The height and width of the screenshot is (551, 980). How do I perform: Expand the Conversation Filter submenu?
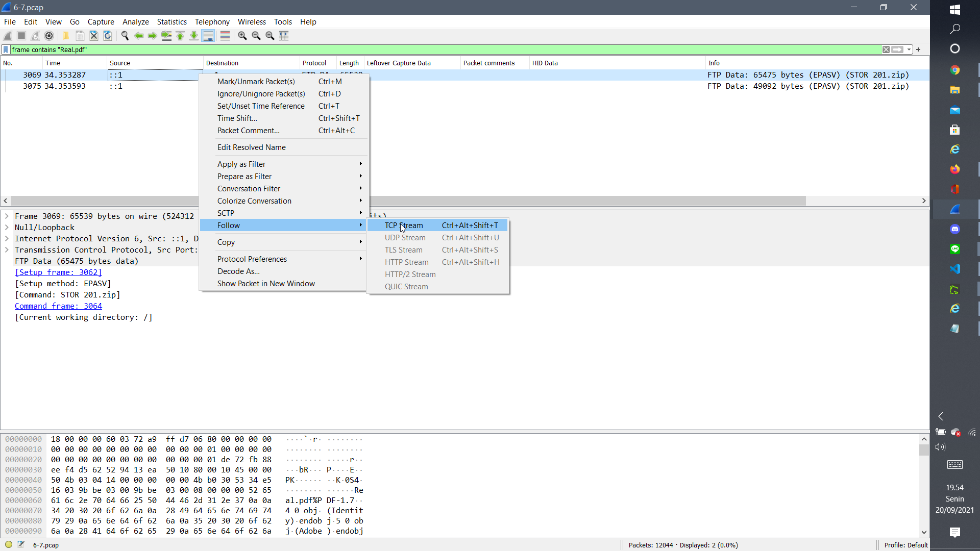(x=283, y=189)
